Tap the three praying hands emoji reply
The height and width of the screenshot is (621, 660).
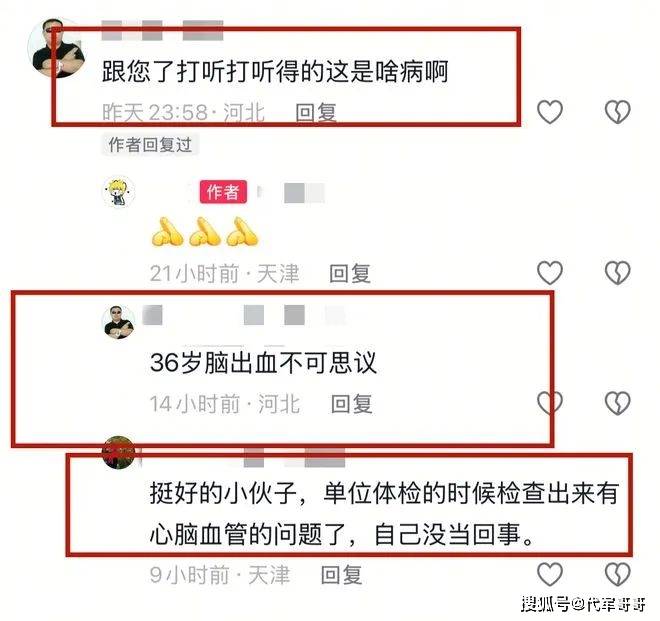205,232
